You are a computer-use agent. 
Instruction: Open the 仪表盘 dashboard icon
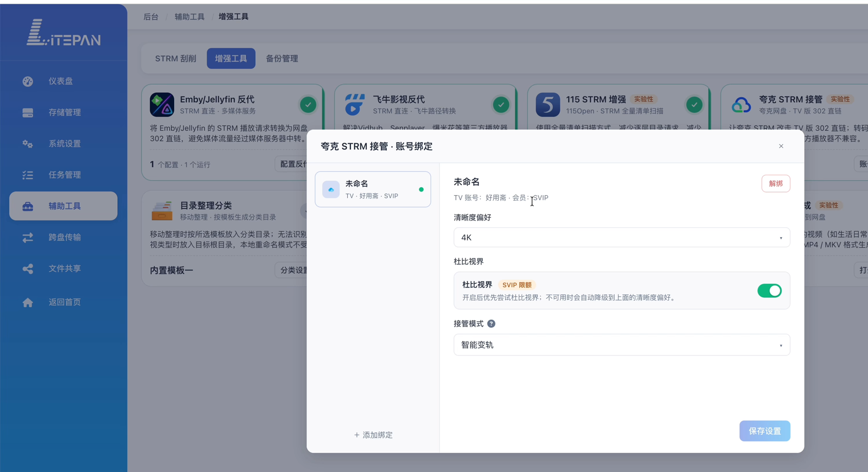point(28,81)
